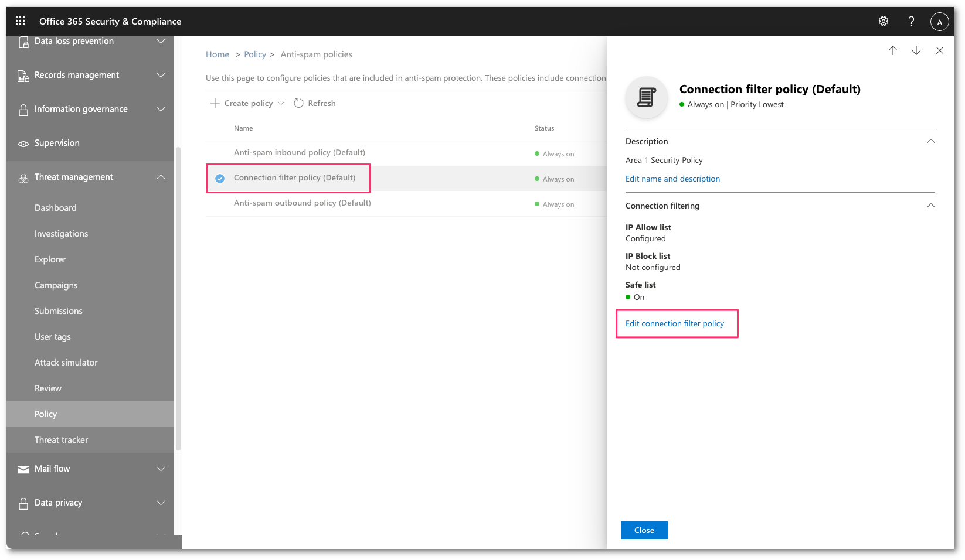Viewport: 965px width, 560px height.
Task: Open the Help icon
Action: [910, 21]
